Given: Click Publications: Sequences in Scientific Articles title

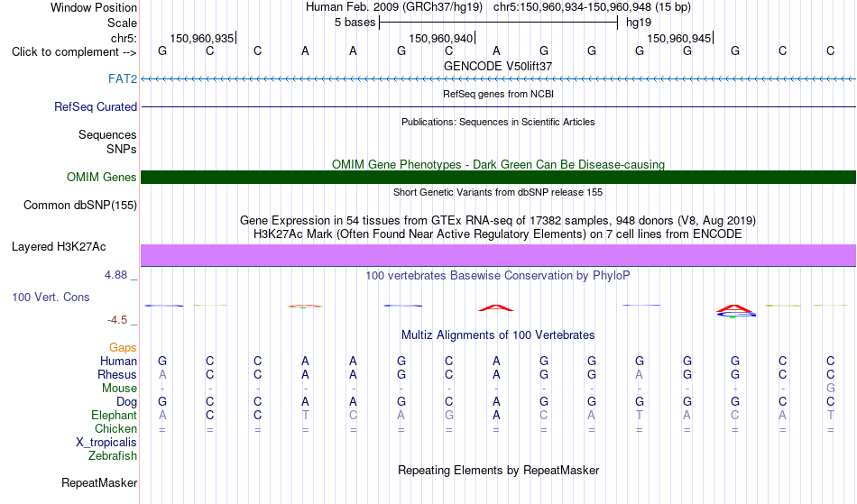Looking at the screenshot, I should pos(498,122).
